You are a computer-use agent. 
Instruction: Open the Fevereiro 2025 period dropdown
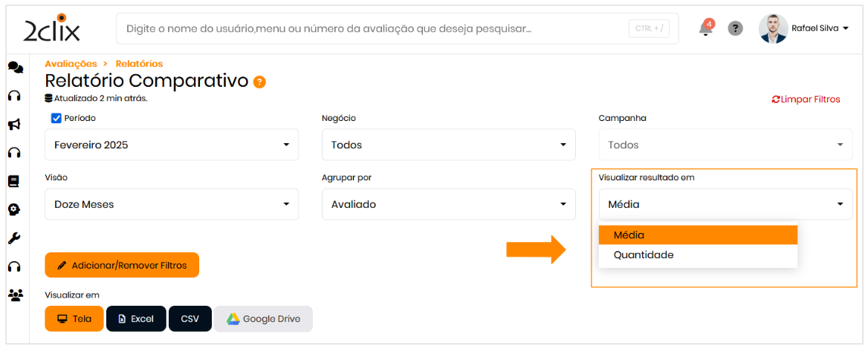[172, 145]
